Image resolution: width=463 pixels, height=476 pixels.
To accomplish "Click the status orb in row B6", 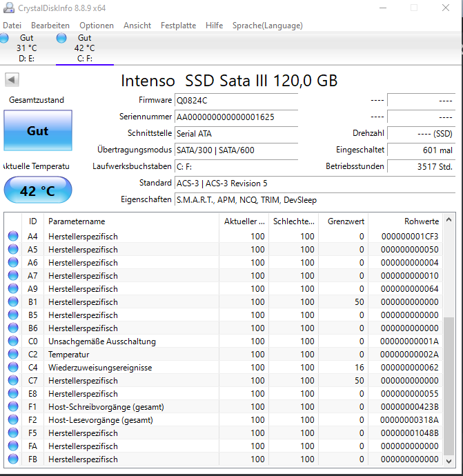I will (x=13, y=328).
